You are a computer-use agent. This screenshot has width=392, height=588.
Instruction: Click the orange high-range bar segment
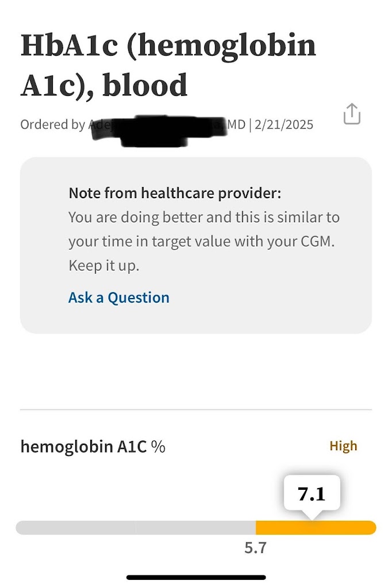point(315,528)
